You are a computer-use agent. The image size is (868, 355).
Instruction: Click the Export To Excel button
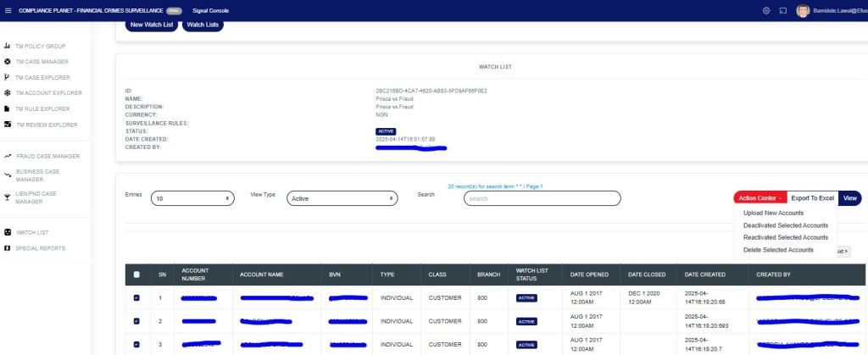tap(812, 197)
